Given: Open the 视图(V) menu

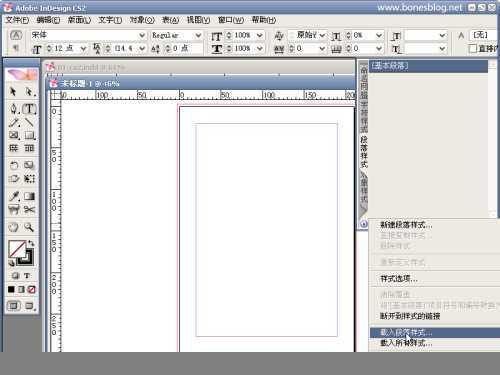Looking at the screenshot, I should 198,20.
